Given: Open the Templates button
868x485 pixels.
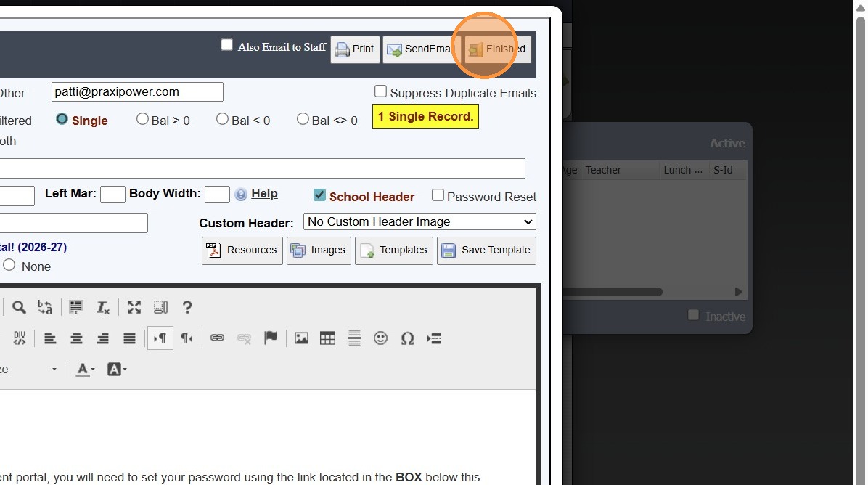Looking at the screenshot, I should tap(393, 250).
